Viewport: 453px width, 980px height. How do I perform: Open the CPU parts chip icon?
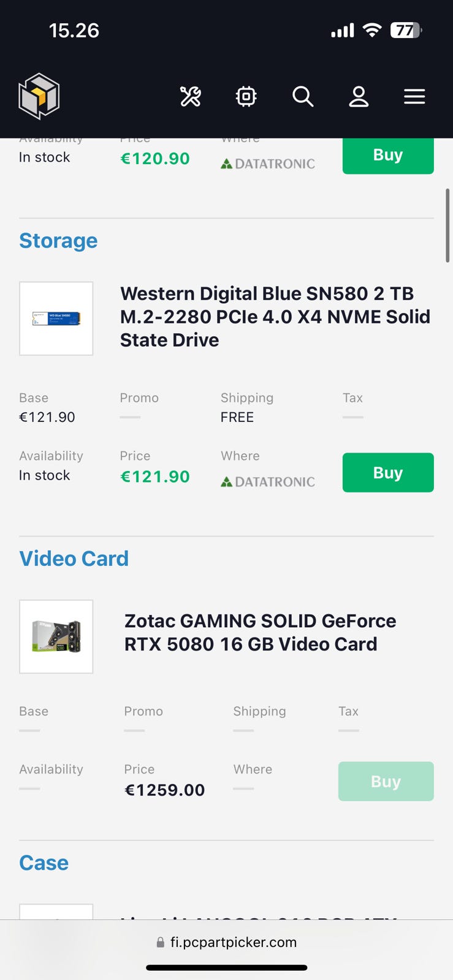[x=246, y=96]
